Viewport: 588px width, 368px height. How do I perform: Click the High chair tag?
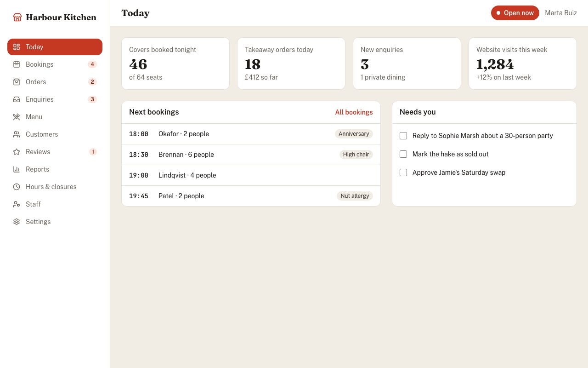tap(356, 155)
